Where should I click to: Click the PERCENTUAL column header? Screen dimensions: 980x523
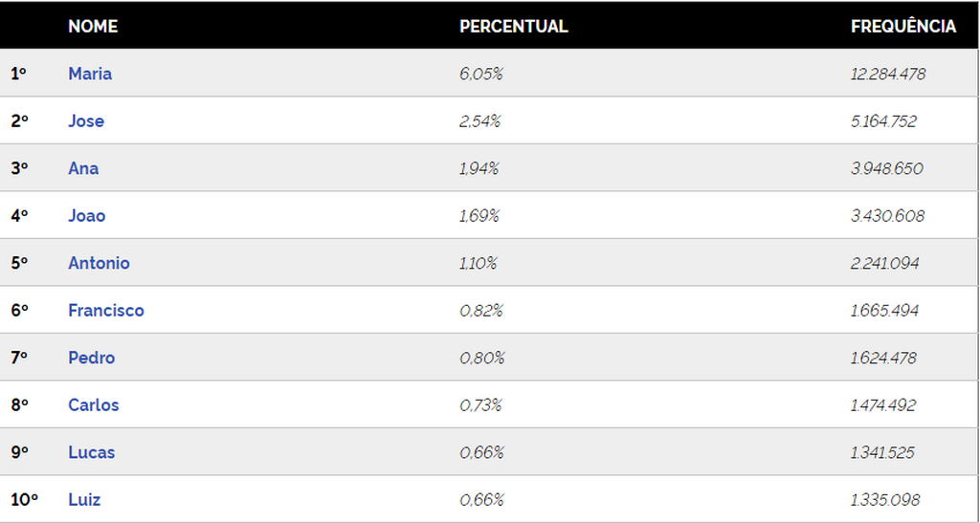(x=514, y=26)
